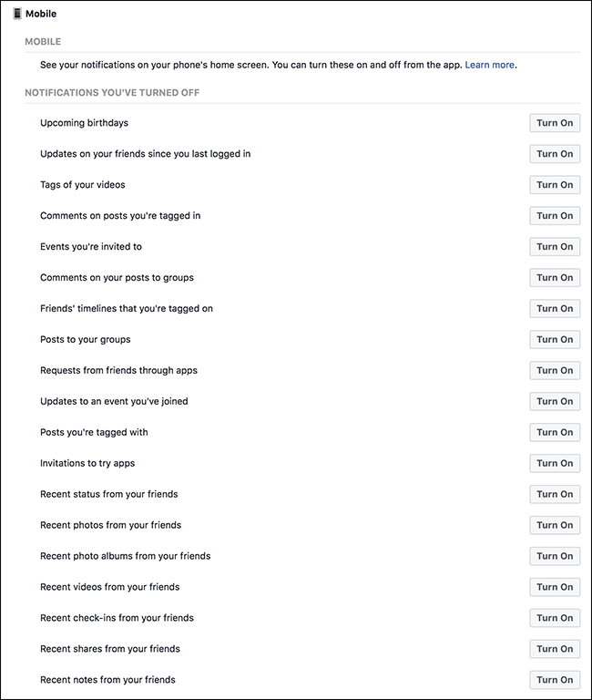592x700 pixels.
Task: Enable Recent check-ins from your friends
Action: (x=555, y=619)
